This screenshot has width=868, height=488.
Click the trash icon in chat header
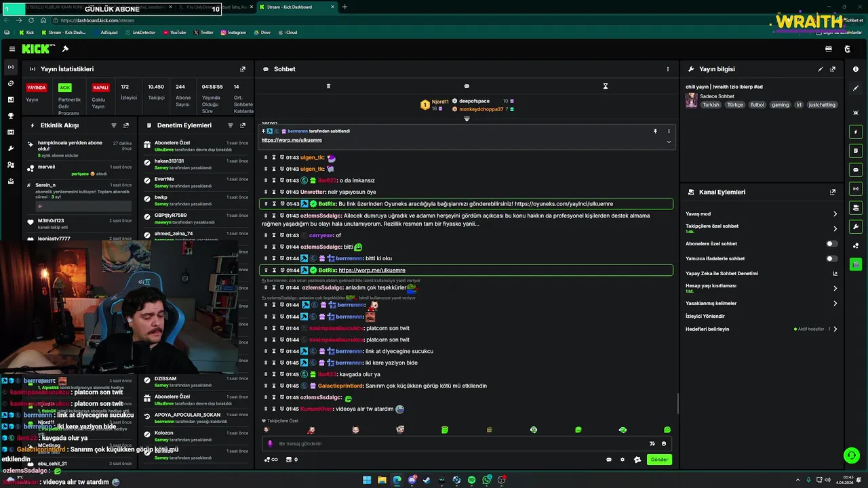tap(328, 86)
